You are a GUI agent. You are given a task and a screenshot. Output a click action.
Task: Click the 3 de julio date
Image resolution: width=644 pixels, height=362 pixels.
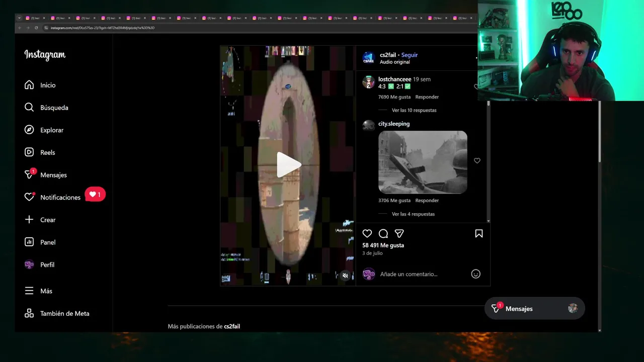pos(372,253)
